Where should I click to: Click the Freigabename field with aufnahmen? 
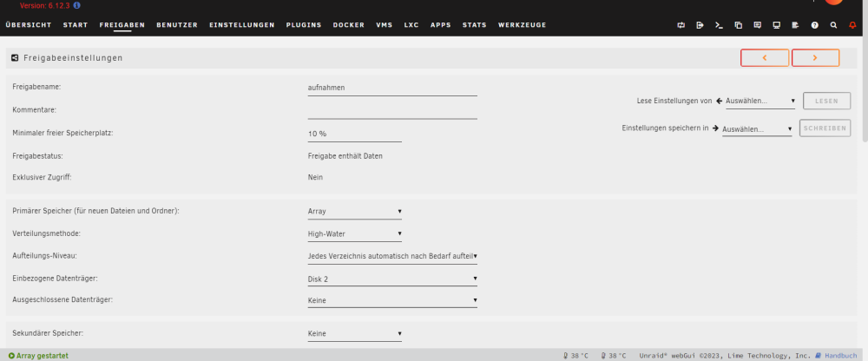(x=392, y=88)
